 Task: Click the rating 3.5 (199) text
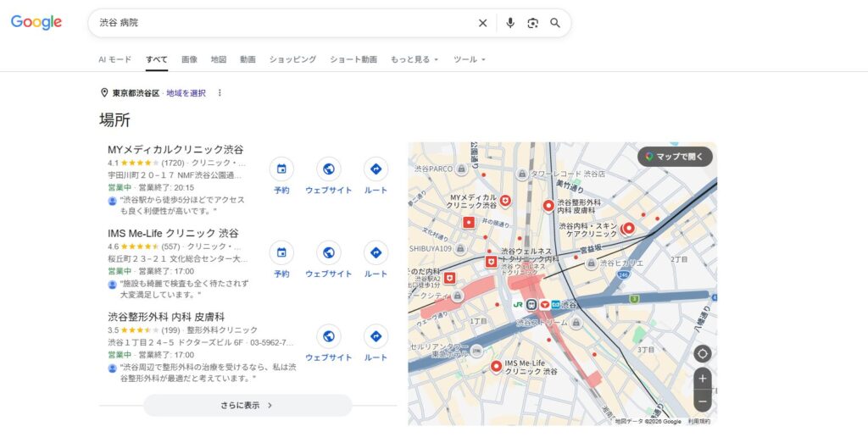(x=144, y=330)
